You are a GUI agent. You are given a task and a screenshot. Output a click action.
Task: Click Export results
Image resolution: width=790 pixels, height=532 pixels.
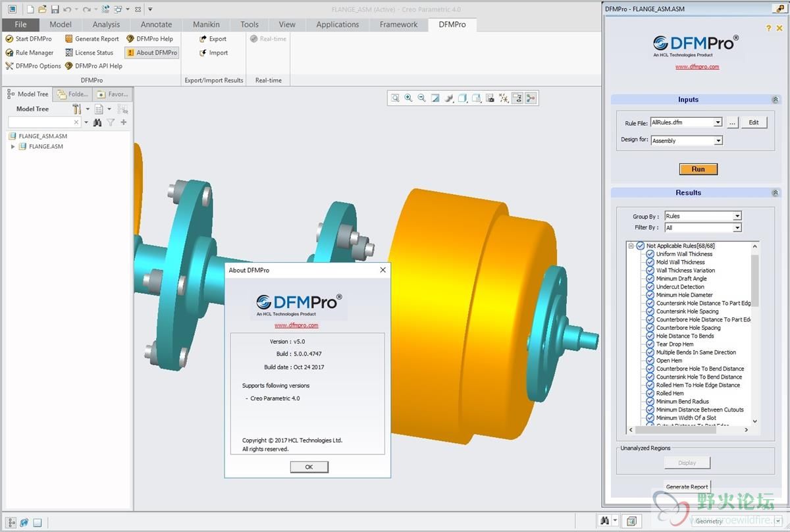click(x=213, y=39)
